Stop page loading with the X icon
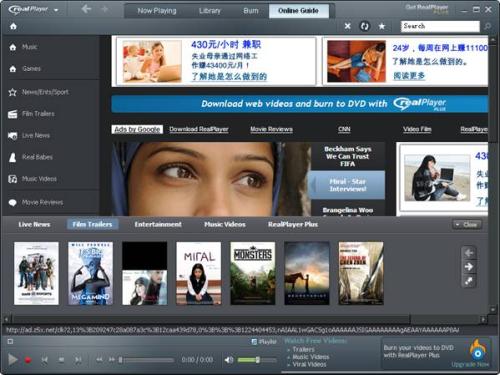Screen dimensions: 500x375 click(x=347, y=26)
